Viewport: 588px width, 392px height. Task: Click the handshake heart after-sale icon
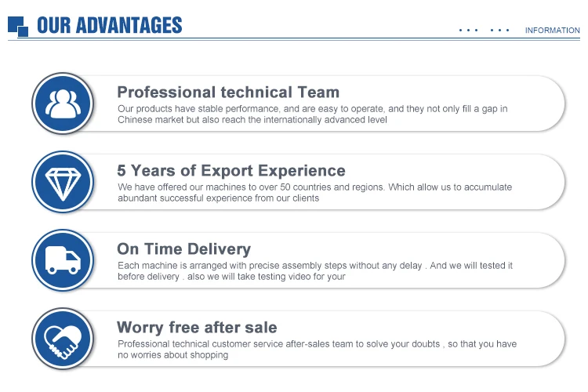click(x=63, y=339)
